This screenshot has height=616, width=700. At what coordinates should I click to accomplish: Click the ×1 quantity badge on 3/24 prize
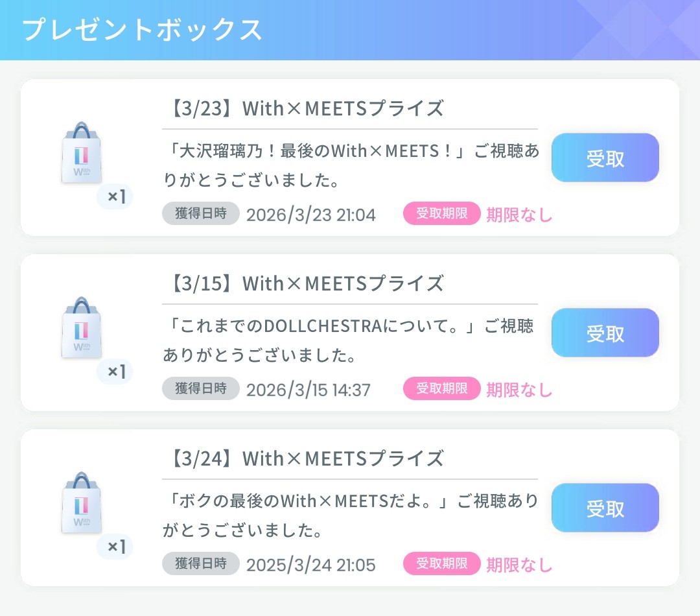[115, 547]
